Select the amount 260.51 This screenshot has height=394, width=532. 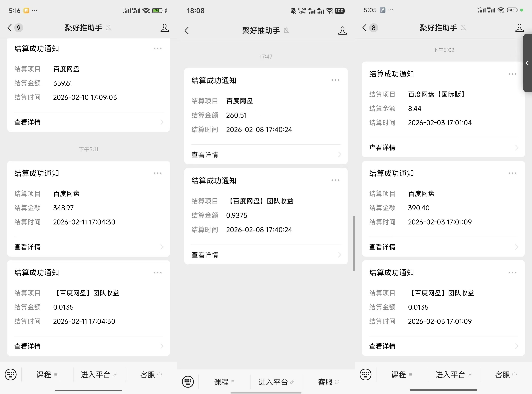236,115
